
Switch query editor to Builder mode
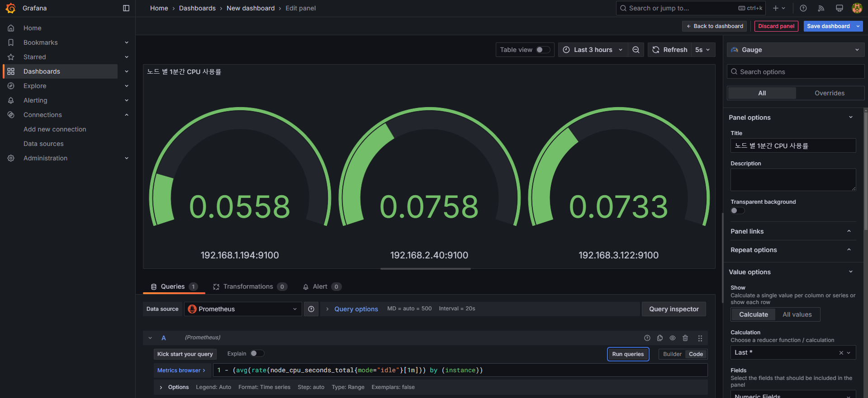click(x=672, y=354)
